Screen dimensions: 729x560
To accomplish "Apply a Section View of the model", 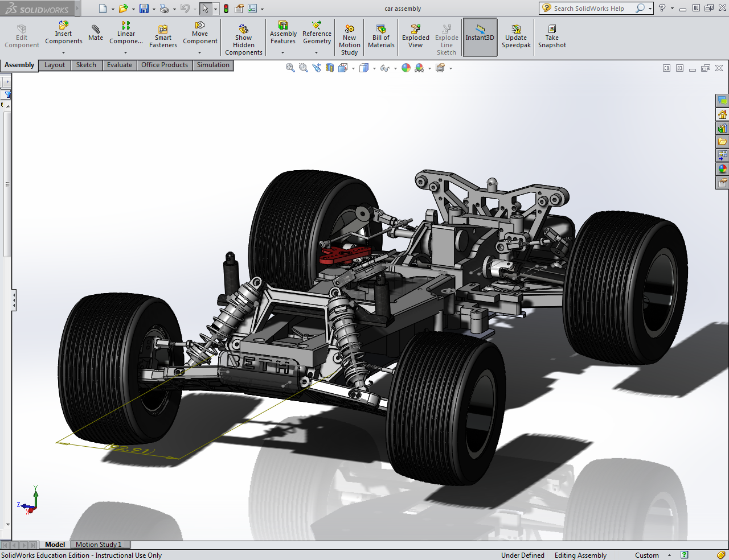I will pyautogui.click(x=329, y=67).
